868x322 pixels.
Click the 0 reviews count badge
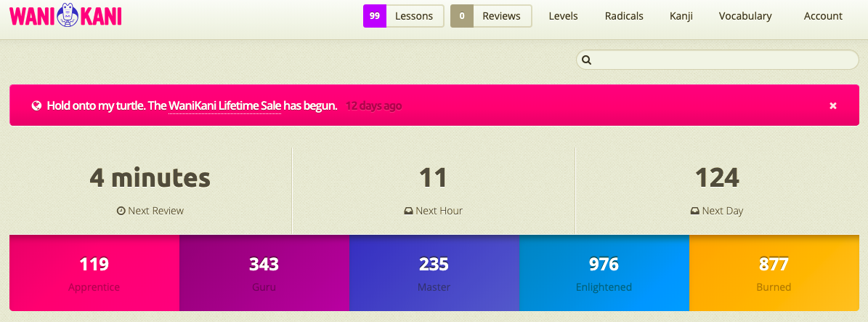point(462,16)
